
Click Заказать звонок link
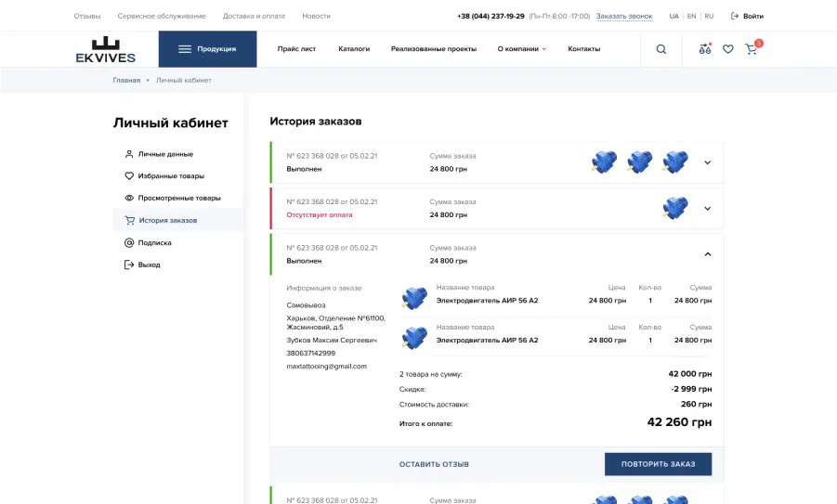click(x=624, y=16)
